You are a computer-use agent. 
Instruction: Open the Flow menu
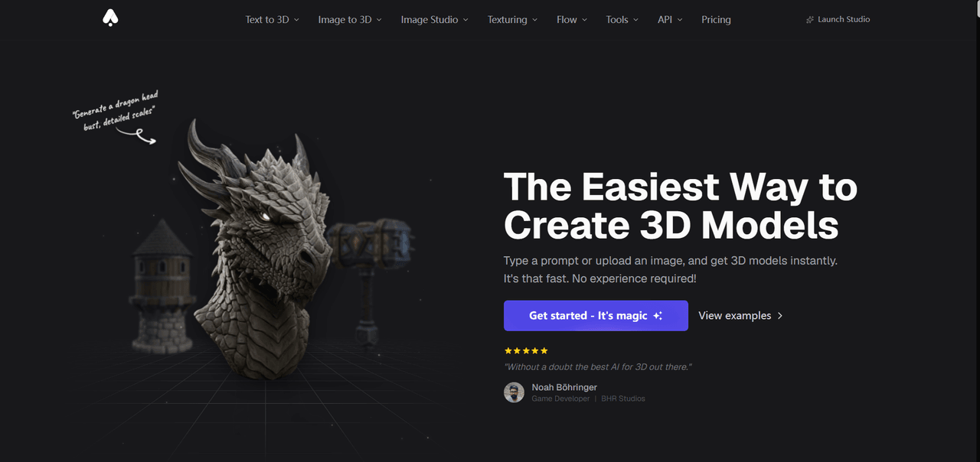(572, 20)
